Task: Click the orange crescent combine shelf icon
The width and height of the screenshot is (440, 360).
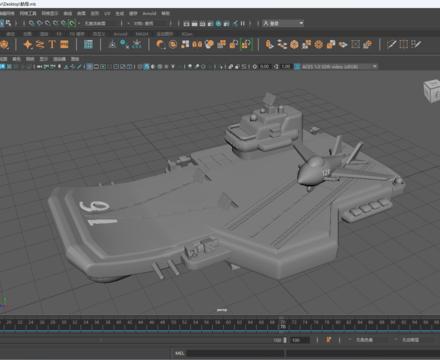Action: [x=161, y=44]
